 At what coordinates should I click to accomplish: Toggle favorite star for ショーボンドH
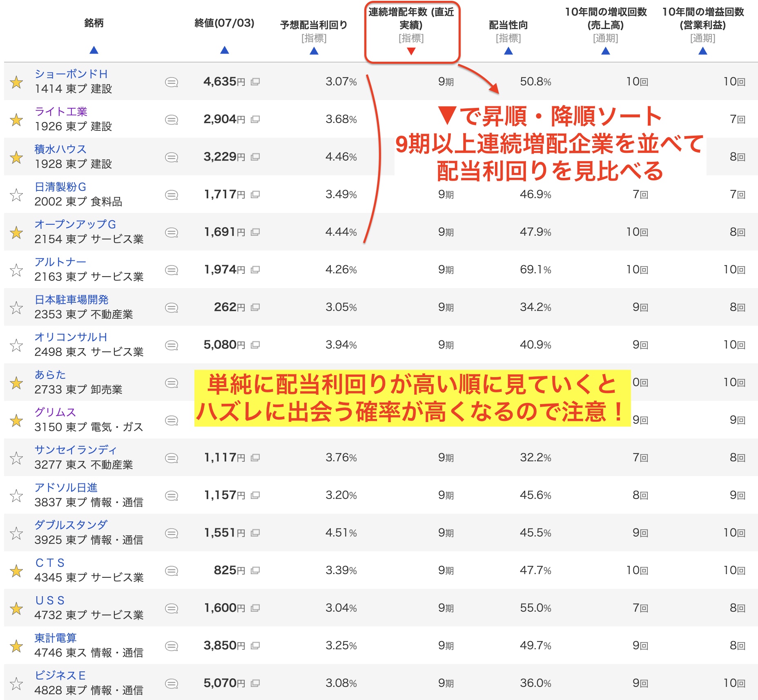[x=16, y=82]
